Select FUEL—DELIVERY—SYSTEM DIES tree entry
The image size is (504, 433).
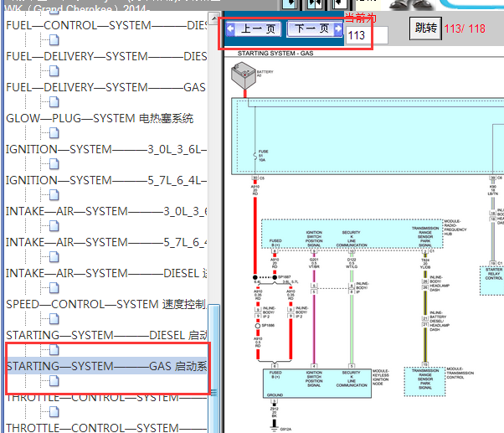[106, 56]
